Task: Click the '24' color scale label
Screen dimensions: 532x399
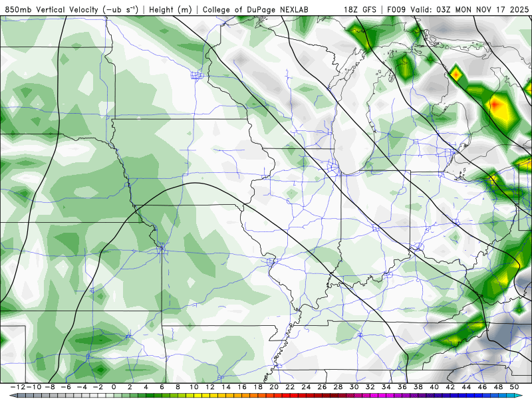Action: [306, 387]
